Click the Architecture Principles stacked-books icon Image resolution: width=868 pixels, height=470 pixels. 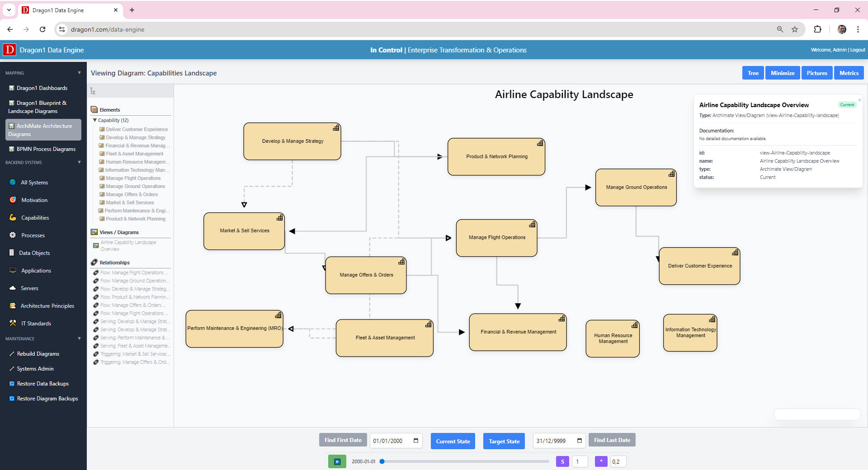[x=13, y=305]
